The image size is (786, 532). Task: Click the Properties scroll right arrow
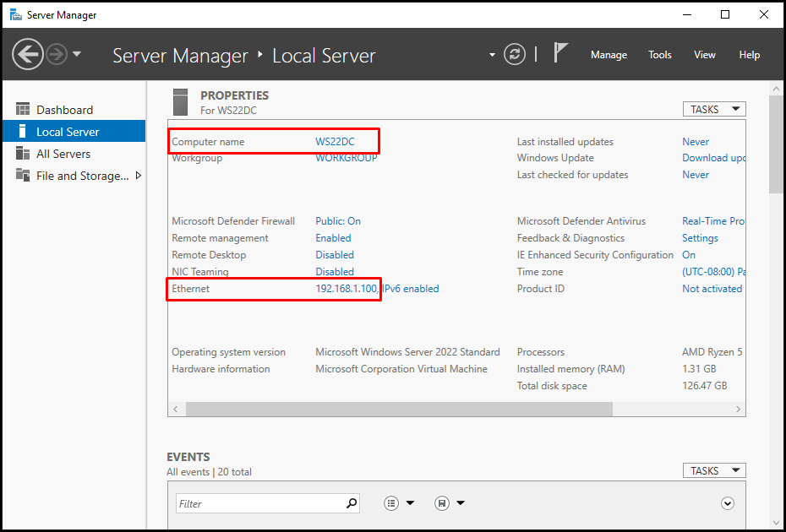738,409
